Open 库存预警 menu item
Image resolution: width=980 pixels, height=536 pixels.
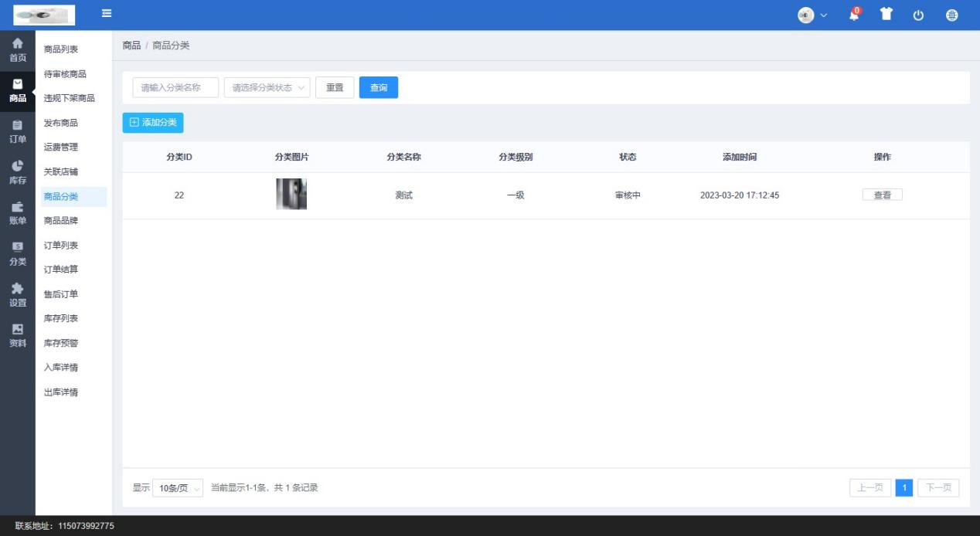[x=61, y=343]
